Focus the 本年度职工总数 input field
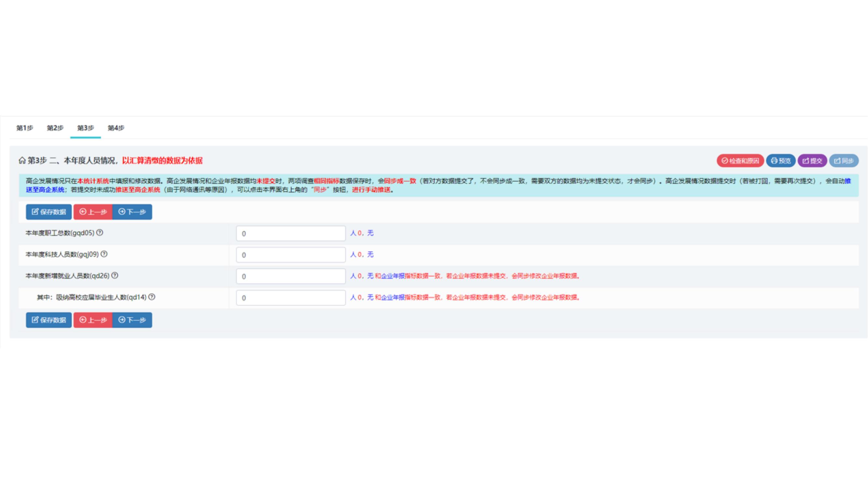This screenshot has width=868, height=488. coord(290,233)
